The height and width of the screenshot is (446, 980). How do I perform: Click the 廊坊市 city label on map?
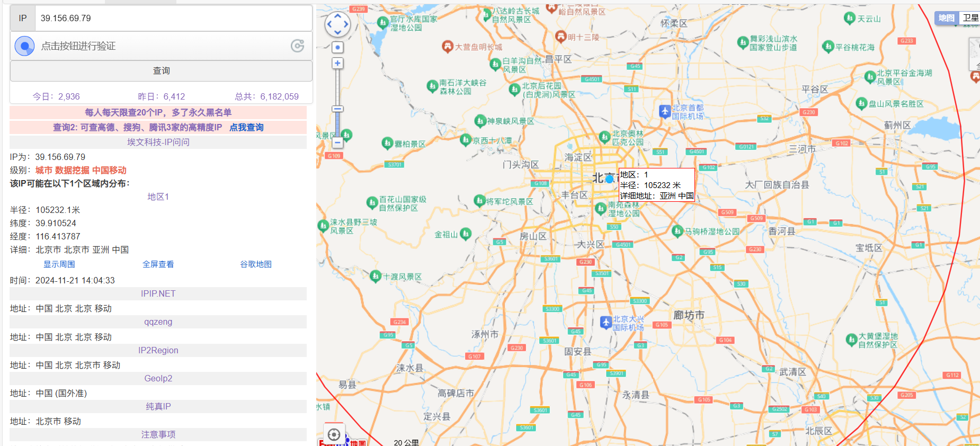689,315
